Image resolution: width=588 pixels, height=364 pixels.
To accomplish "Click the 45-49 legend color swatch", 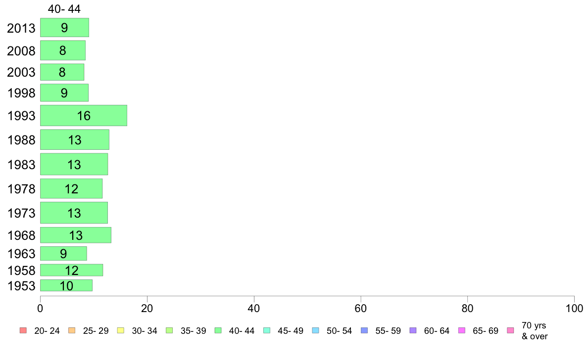I will 267,330.
